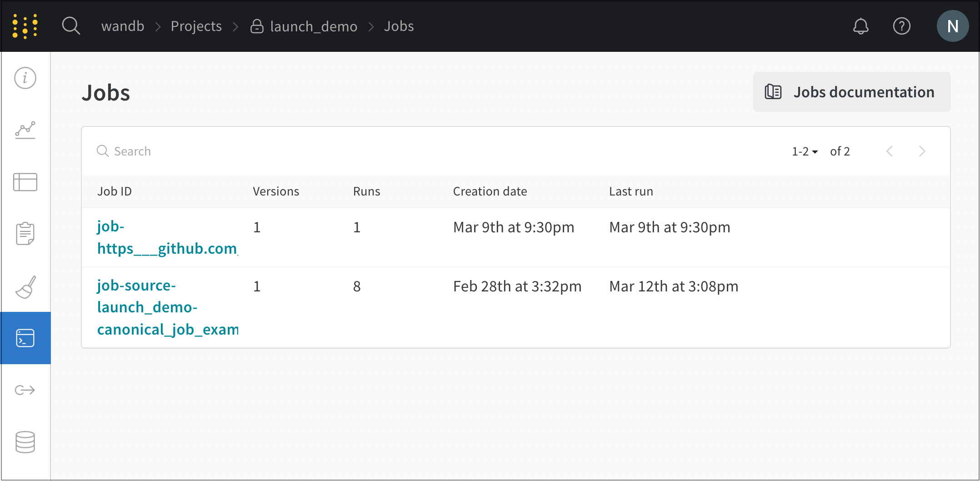The image size is (980, 481).
Task: Open the reports clipboard icon in sidebar
Action: [25, 234]
